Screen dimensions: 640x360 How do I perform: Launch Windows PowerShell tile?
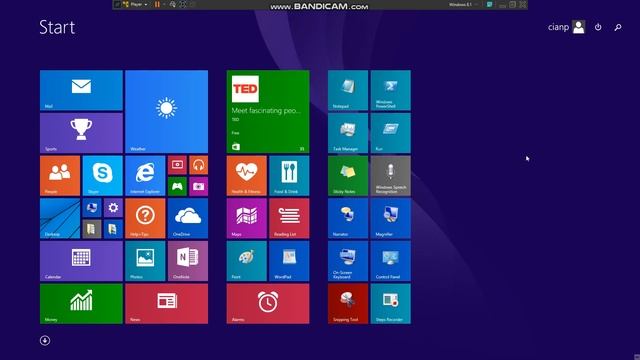(391, 90)
